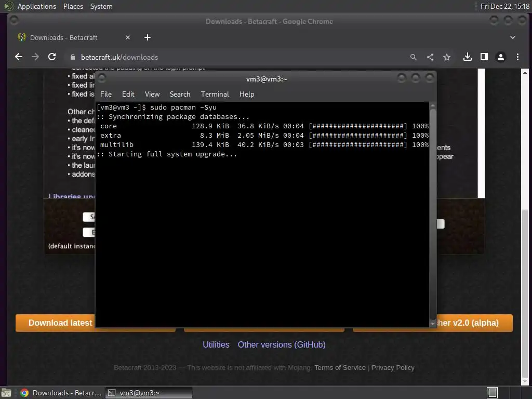Reload the Betacraft downloads page
The height and width of the screenshot is (399, 532).
tap(52, 57)
